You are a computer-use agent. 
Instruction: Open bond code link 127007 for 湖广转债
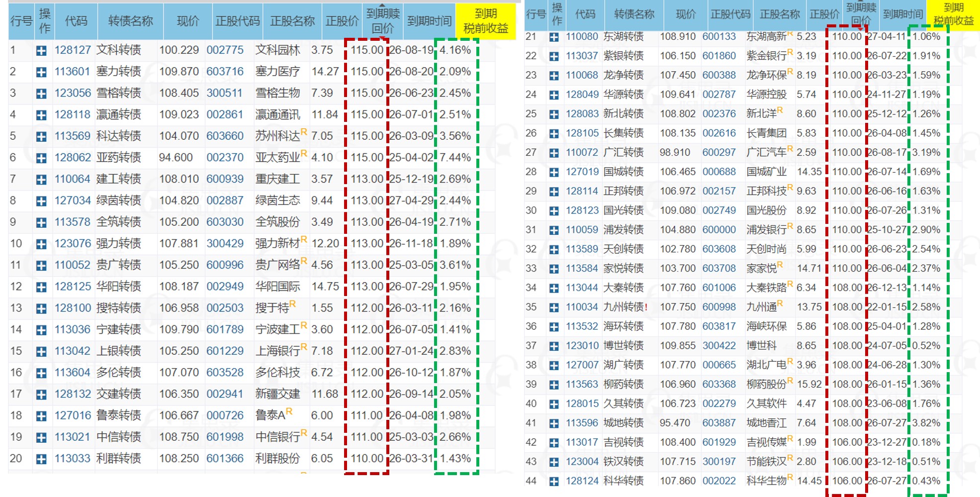pos(582,365)
